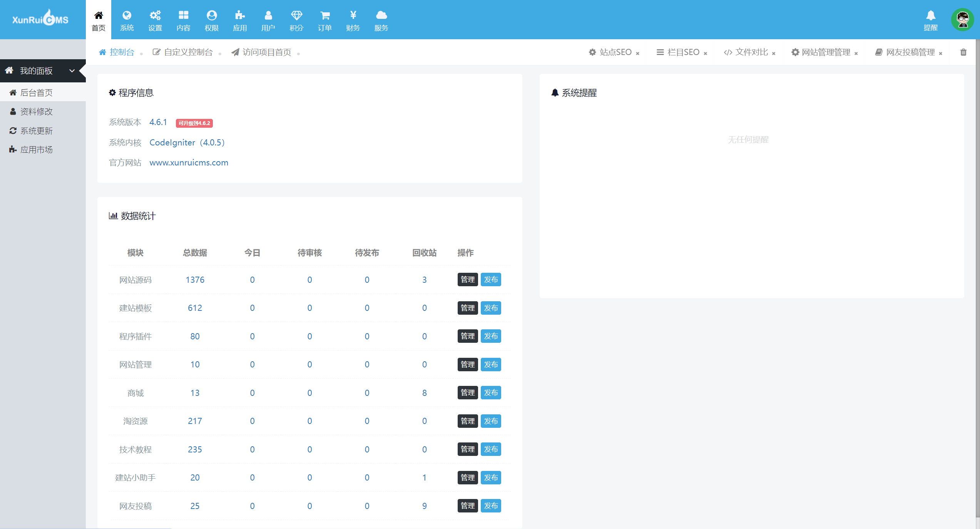Open the 首页 home icon in top navigation
Image resolution: width=980 pixels, height=529 pixels.
(x=99, y=20)
